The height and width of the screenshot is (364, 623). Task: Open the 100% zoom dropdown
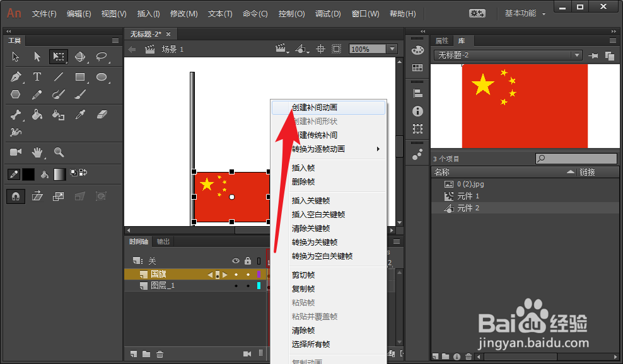click(x=393, y=49)
